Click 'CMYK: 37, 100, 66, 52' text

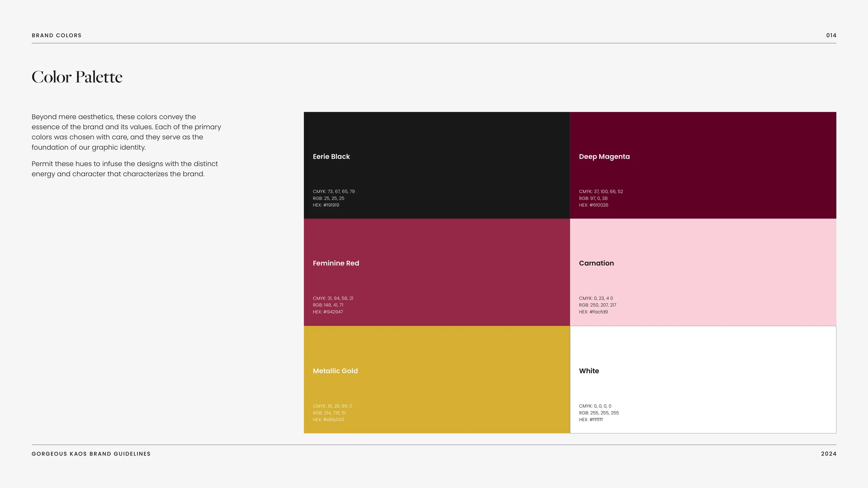tap(601, 191)
